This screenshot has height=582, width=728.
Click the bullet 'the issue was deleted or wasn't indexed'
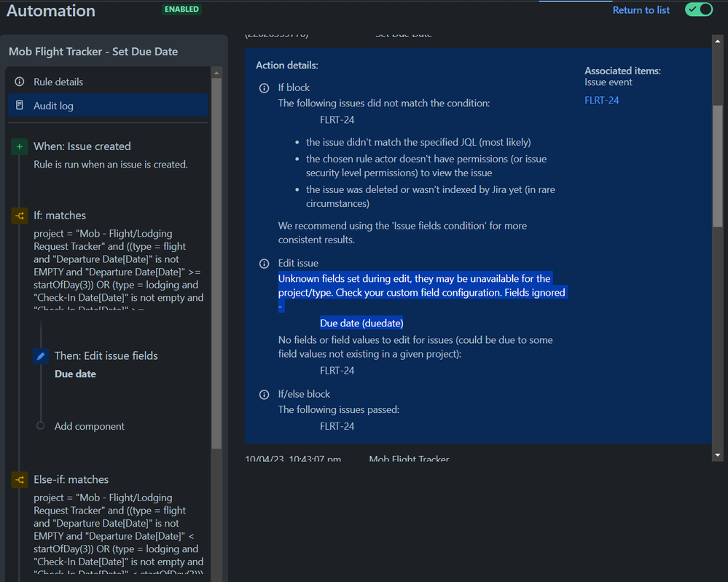(431, 197)
